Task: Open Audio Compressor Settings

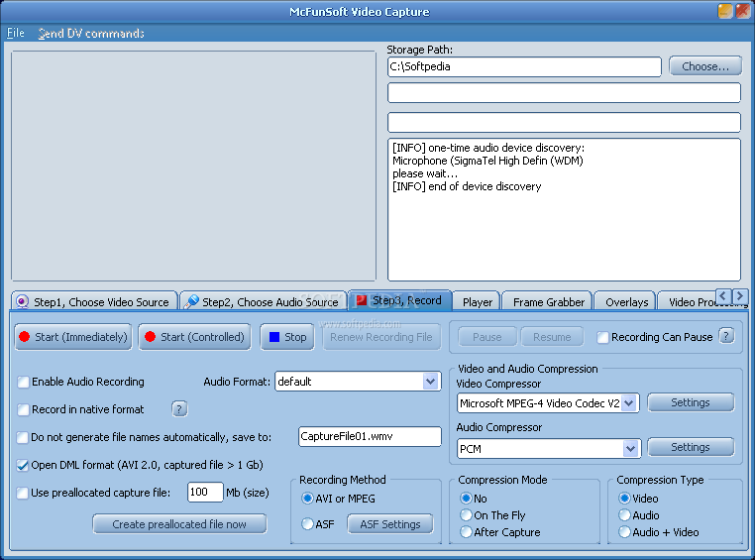Action: (x=691, y=447)
